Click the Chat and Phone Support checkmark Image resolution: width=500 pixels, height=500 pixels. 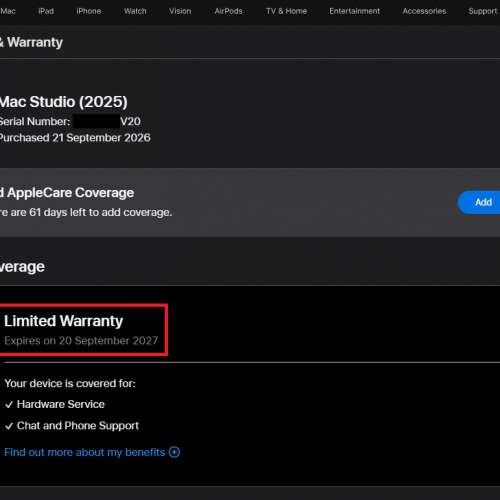(9, 426)
